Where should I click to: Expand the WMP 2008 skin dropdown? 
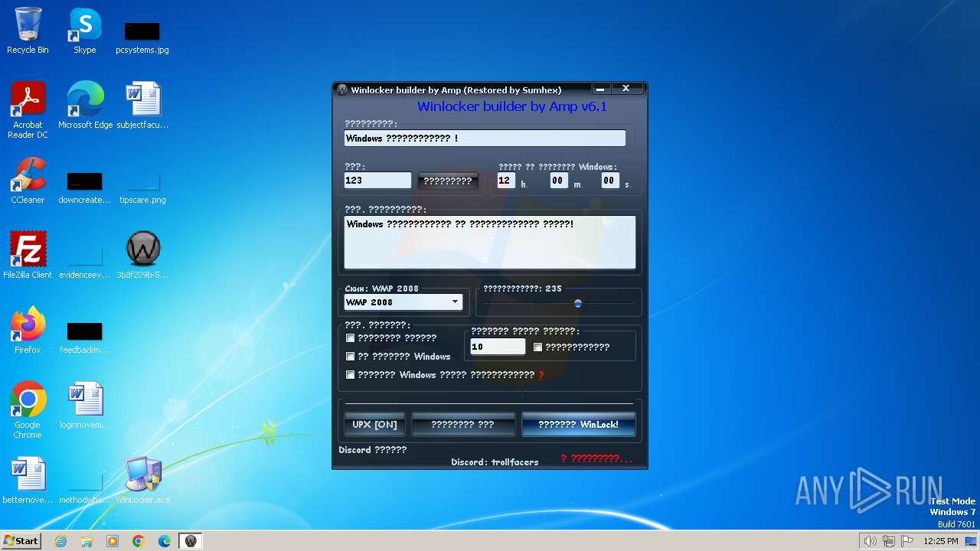[455, 302]
